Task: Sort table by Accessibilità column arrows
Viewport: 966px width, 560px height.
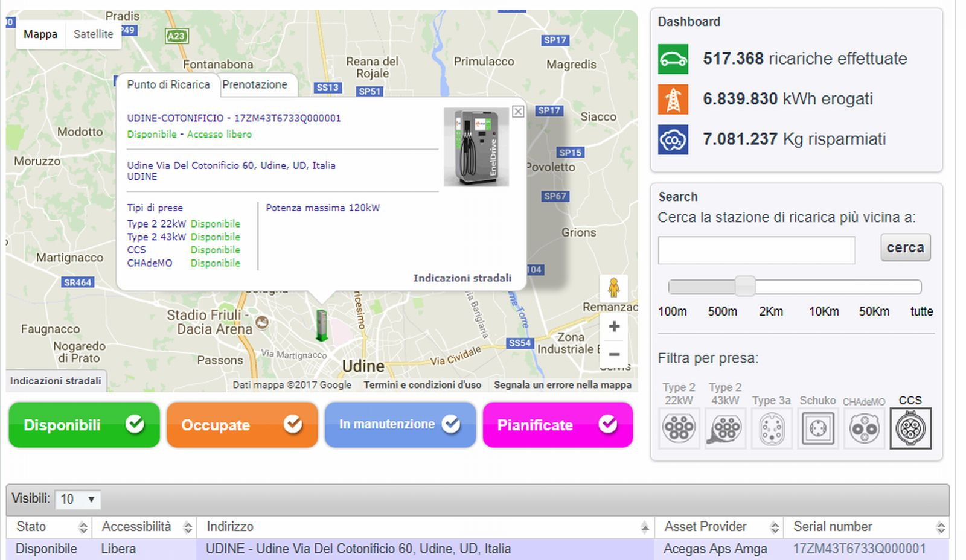Action: tap(188, 527)
